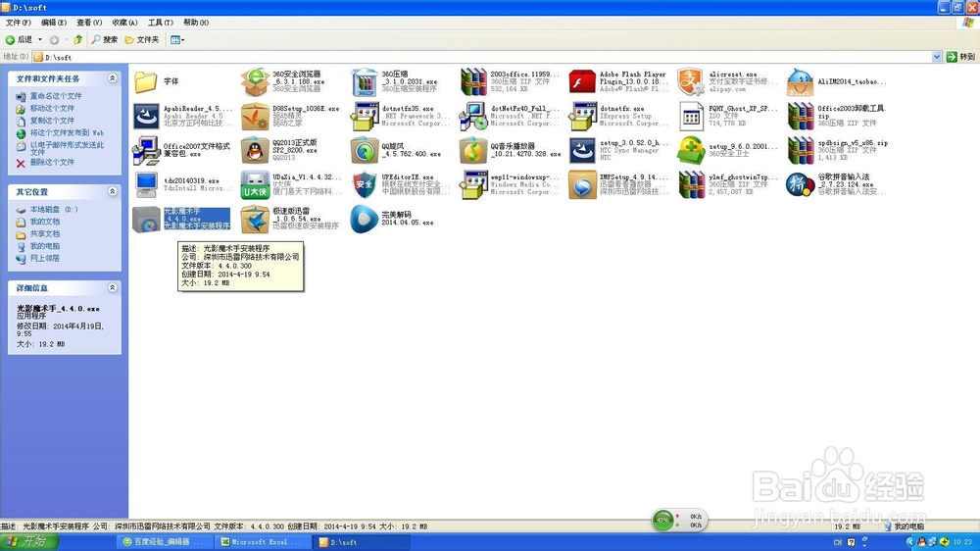The height and width of the screenshot is (551, 980).
Task: Select the 360压缩 installer icon
Action: [x=365, y=82]
